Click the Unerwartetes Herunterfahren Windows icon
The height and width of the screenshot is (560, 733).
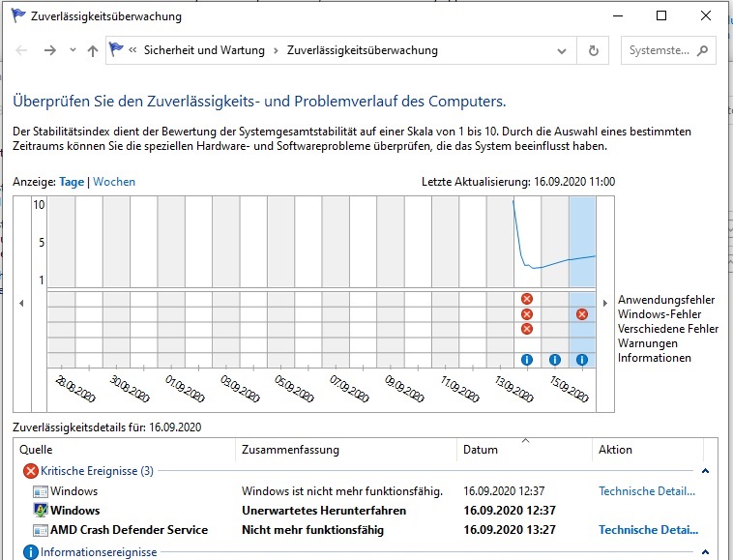(41, 510)
